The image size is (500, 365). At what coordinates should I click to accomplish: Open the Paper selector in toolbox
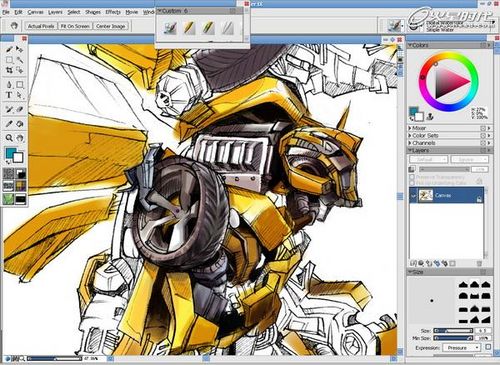[x=8, y=174]
